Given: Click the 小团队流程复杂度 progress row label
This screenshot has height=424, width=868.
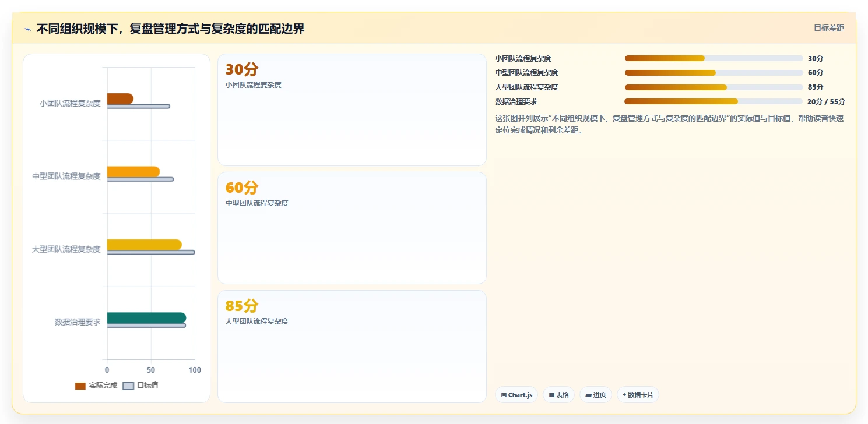Looking at the screenshot, I should coord(523,58).
